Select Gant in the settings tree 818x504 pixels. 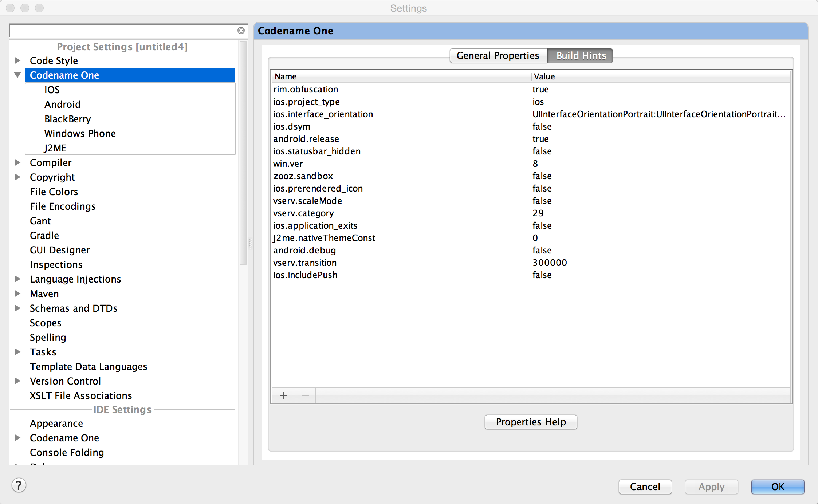point(40,221)
